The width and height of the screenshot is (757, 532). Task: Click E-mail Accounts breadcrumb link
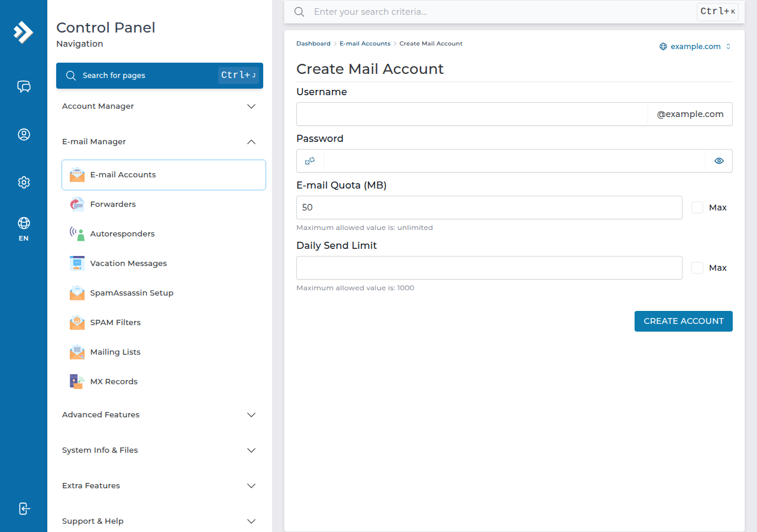(365, 44)
